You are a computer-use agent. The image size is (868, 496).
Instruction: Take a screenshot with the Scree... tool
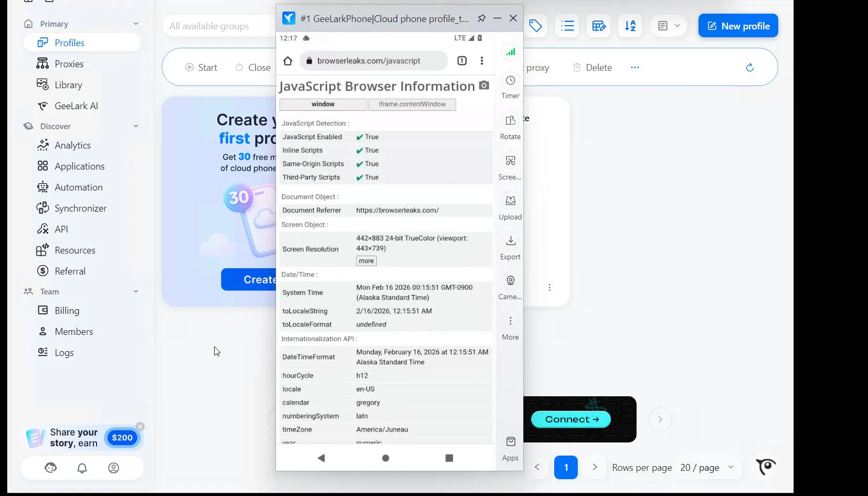tap(510, 167)
